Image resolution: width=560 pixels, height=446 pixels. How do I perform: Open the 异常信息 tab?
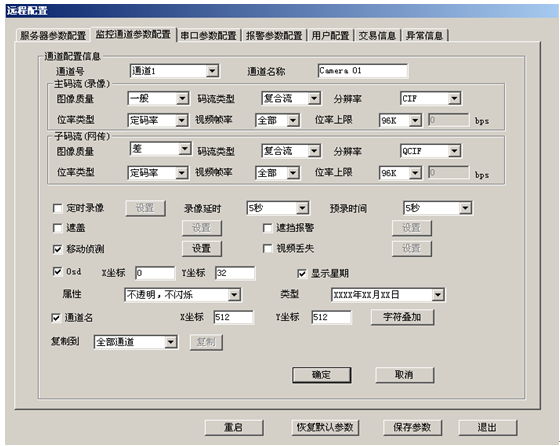click(x=424, y=35)
